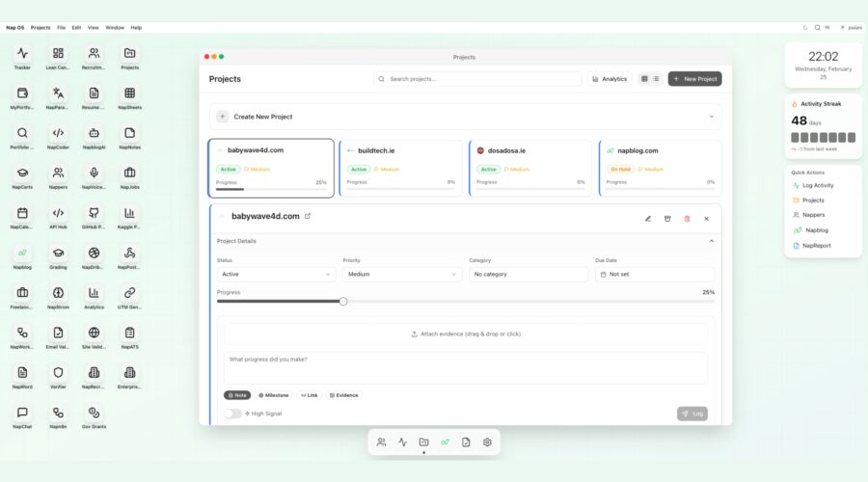Click the Search projects input field
The width and height of the screenshot is (868, 482).
477,79
